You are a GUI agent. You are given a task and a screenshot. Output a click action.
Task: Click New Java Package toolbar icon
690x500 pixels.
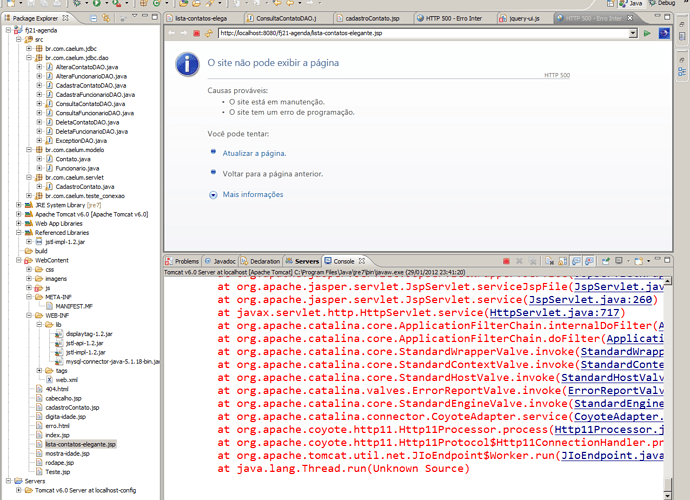pos(143,4)
